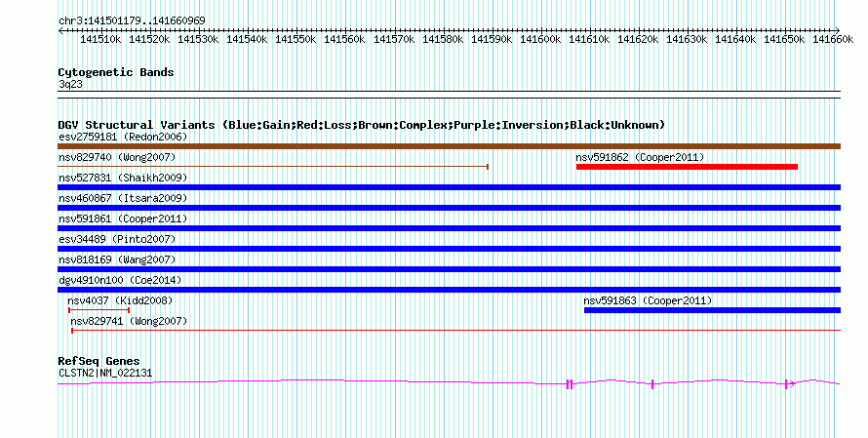Click the esv2759181 (Redon2006) label
Screen dimensions: 868x438
point(123,137)
